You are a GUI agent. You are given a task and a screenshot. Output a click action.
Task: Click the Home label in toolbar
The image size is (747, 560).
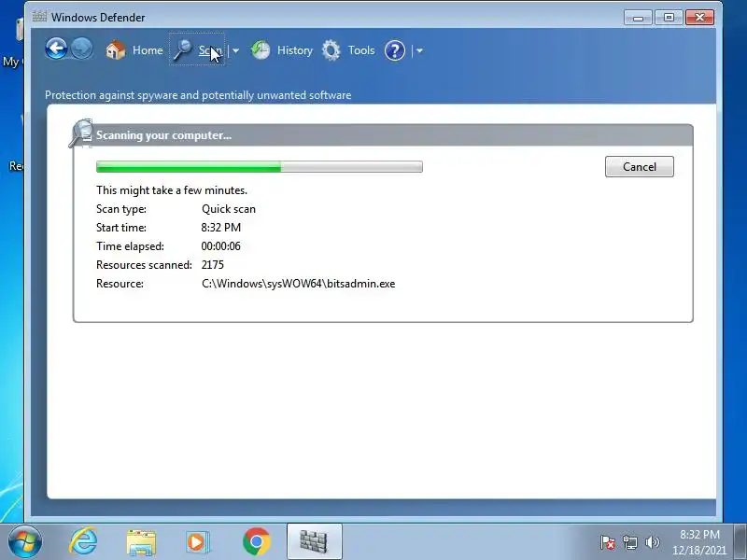(x=148, y=50)
